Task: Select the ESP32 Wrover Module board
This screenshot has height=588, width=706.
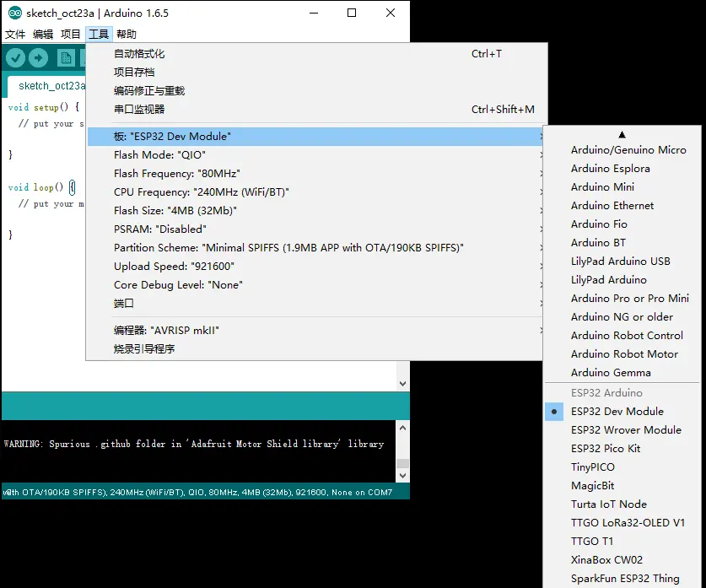Action: pos(627,429)
